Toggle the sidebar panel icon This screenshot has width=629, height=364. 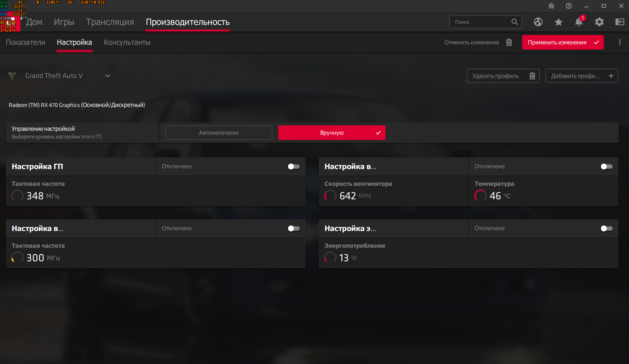620,22
